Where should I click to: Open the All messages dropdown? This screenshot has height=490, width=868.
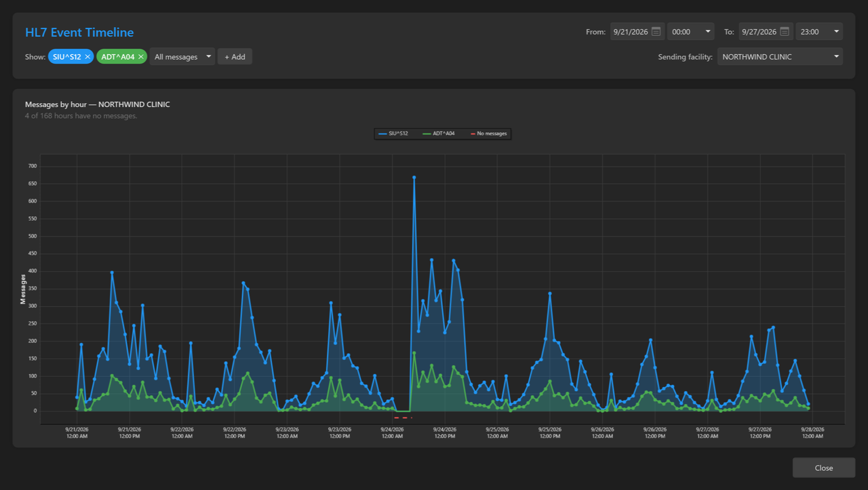click(182, 57)
